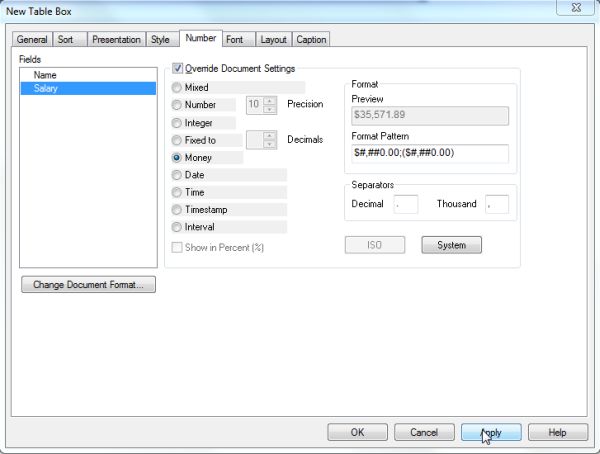Select the Salary field in Fields list
The image size is (600, 454).
(x=88, y=88)
